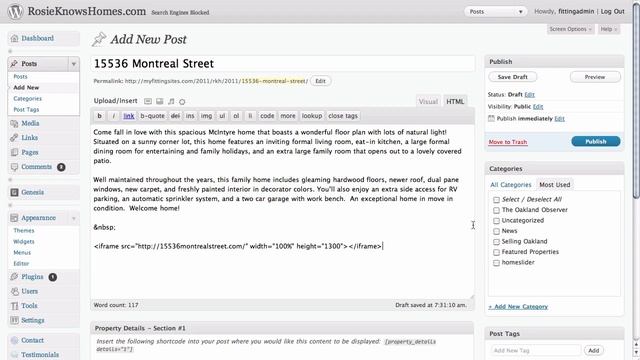Insert img tag from editor toolbar
This screenshot has width=640, height=360.
coord(206,116)
